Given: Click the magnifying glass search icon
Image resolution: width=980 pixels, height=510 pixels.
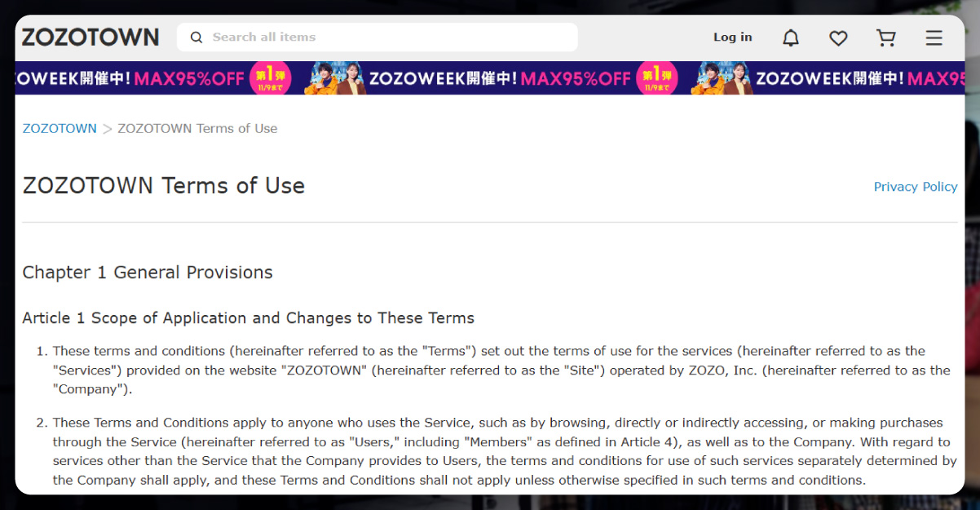Looking at the screenshot, I should click(x=196, y=38).
